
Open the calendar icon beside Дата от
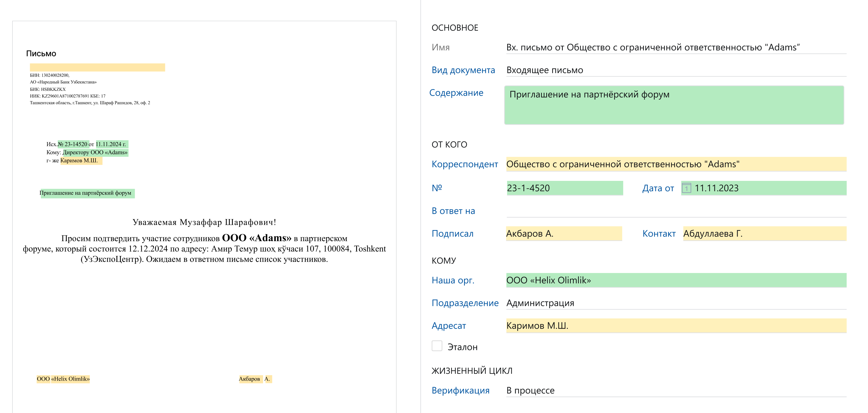[686, 188]
